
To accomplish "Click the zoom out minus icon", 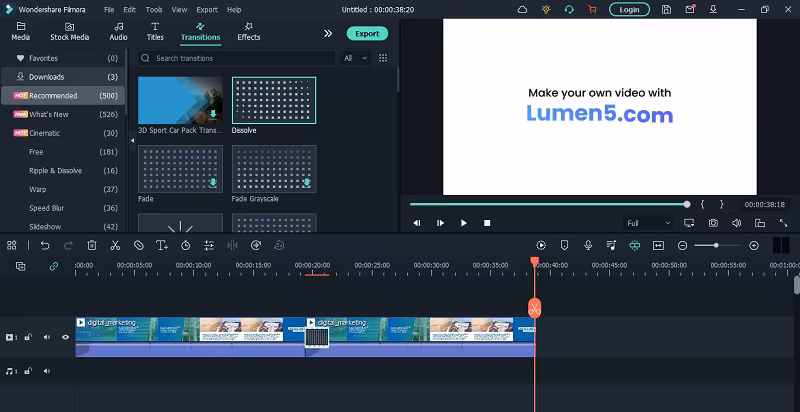I will 682,246.
